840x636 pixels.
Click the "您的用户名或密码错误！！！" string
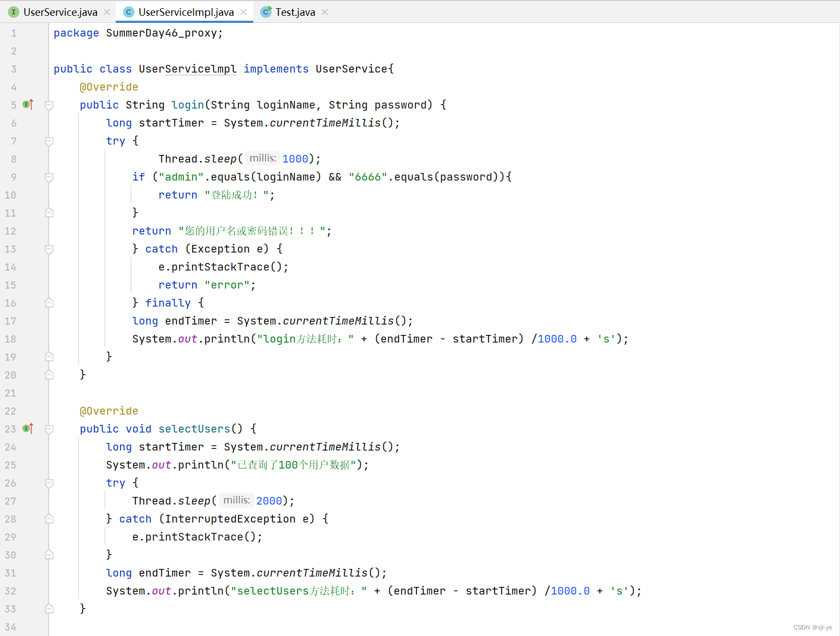(252, 231)
